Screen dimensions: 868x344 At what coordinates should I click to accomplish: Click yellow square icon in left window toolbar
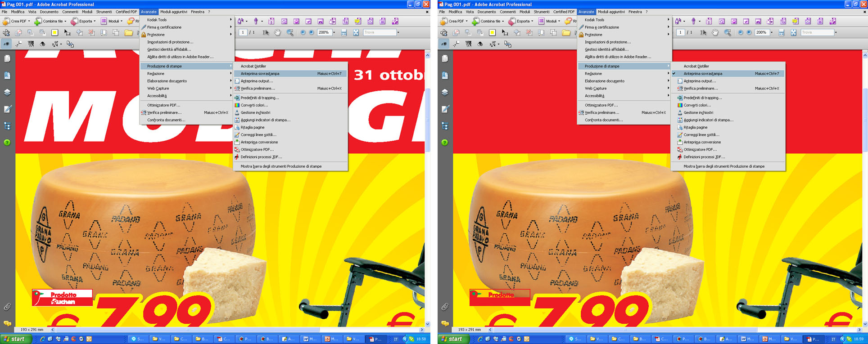(54, 32)
